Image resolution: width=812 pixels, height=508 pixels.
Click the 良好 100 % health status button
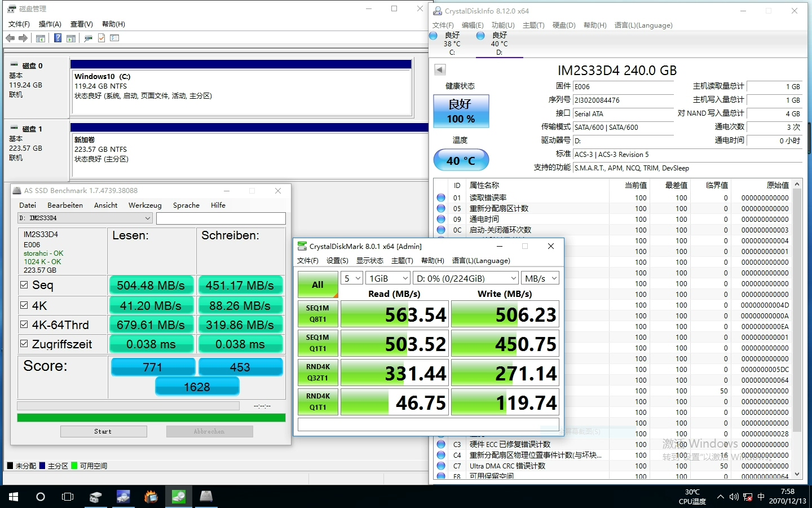461,111
